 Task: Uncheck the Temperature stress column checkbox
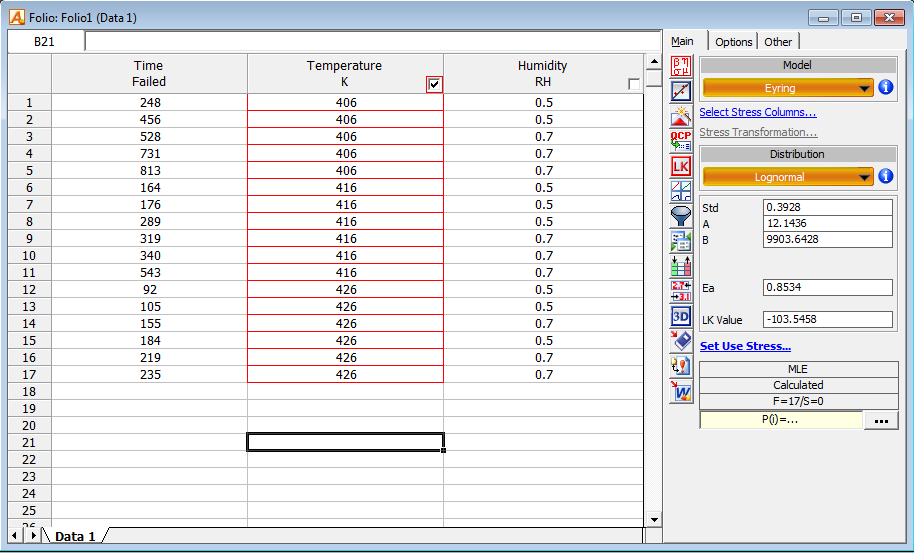coord(434,84)
